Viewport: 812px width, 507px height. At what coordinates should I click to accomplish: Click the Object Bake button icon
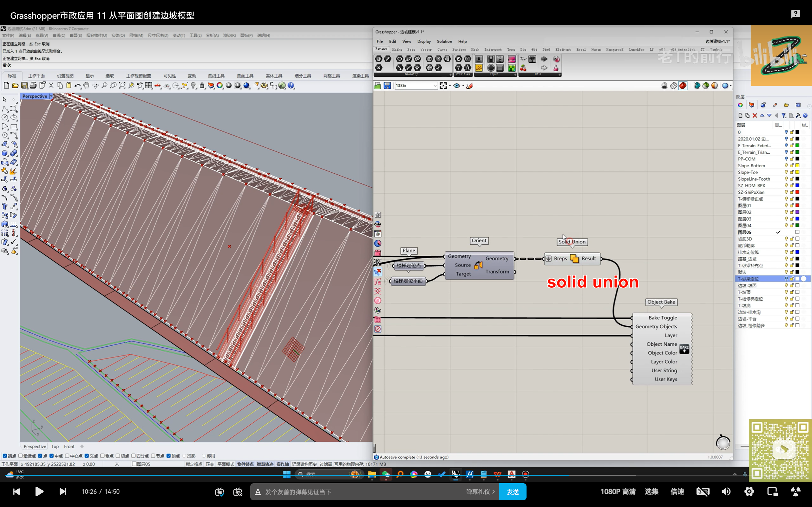coord(684,349)
